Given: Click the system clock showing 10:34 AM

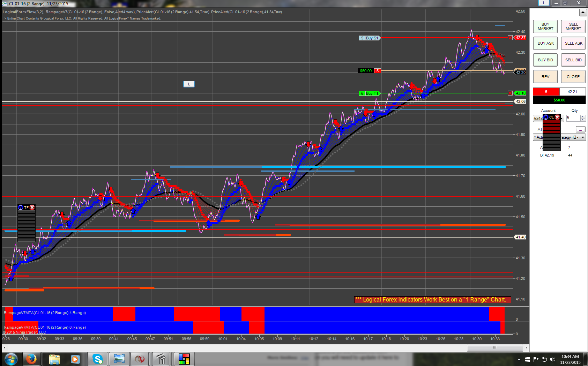Looking at the screenshot, I should [570, 359].
